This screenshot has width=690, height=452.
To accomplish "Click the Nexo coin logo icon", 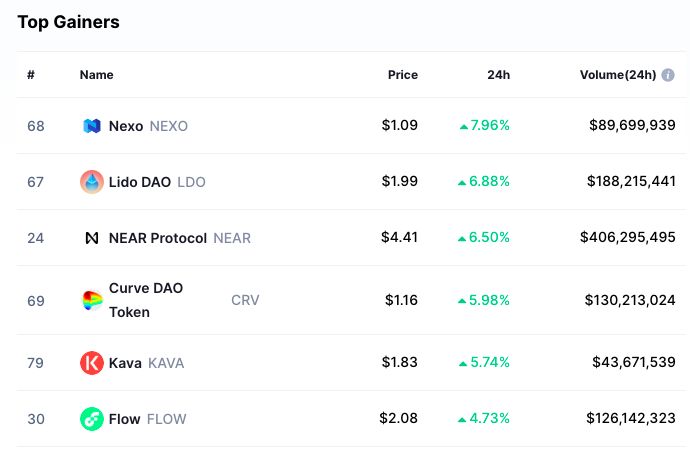I will [92, 126].
